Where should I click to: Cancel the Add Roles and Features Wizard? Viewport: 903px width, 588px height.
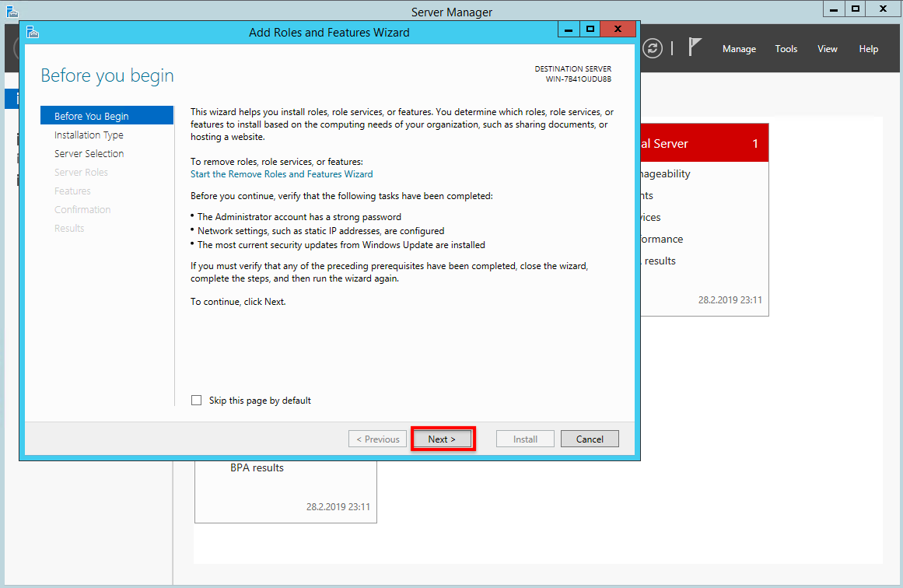590,439
